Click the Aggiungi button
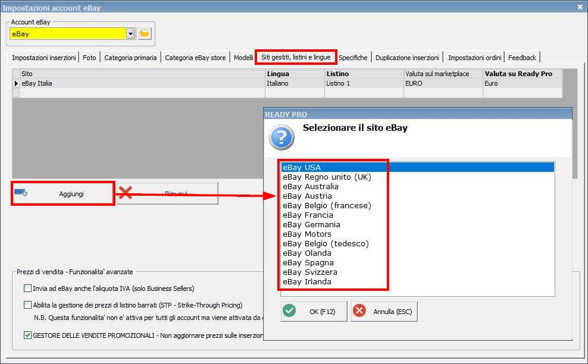Viewport: 588px width, 364px height. [x=62, y=193]
